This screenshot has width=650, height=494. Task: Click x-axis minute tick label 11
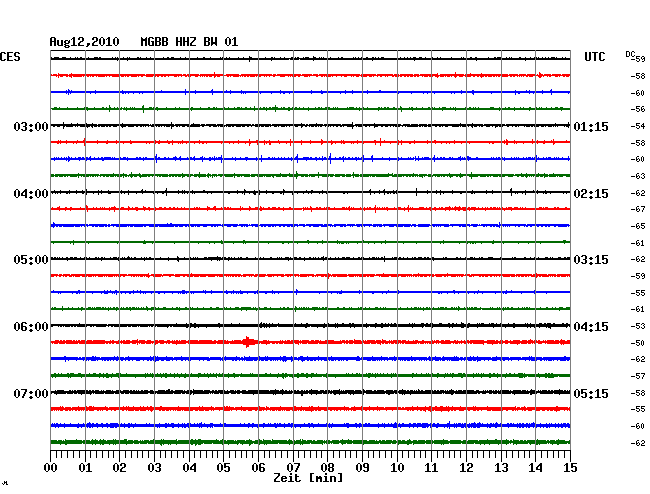[x=431, y=467]
